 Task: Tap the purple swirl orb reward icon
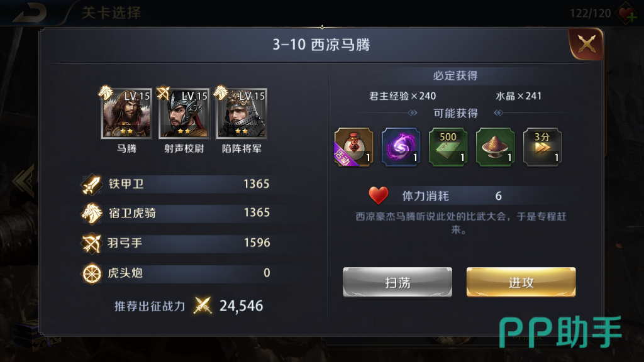coord(401,147)
